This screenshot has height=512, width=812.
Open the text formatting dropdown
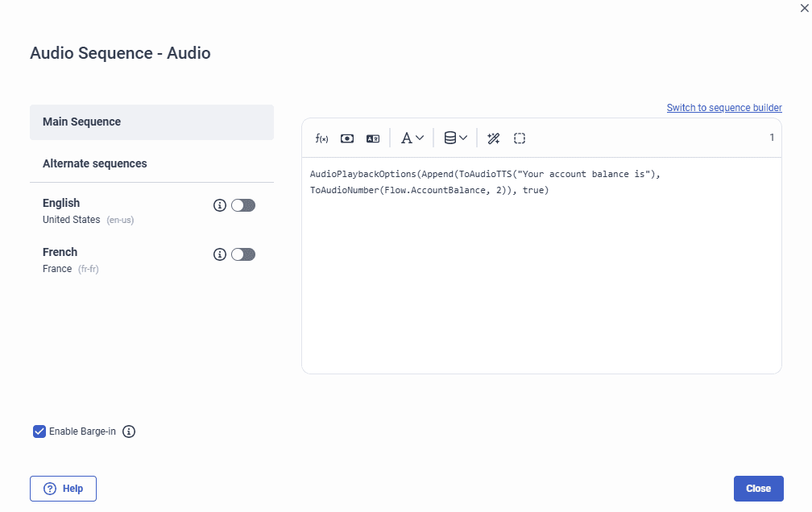point(412,138)
